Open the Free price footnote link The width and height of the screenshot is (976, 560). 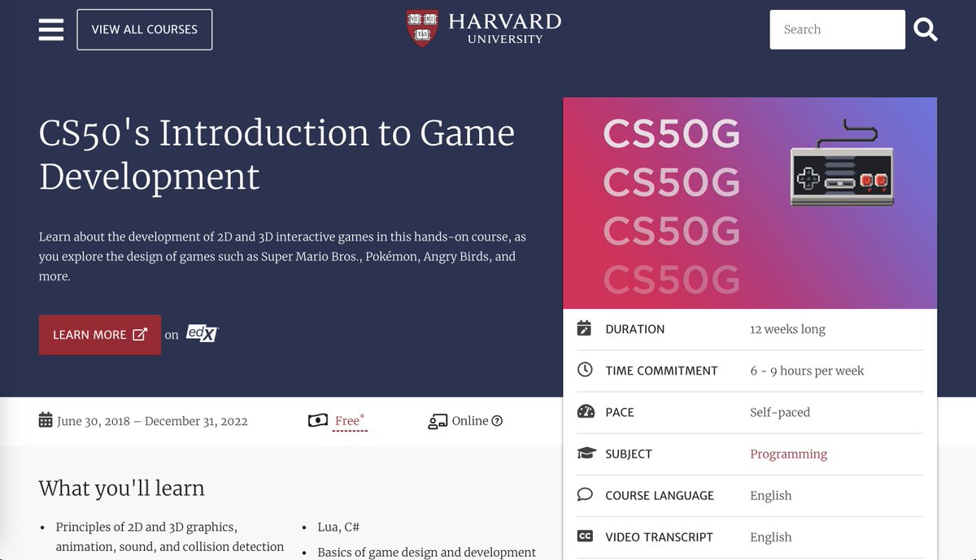[351, 420]
